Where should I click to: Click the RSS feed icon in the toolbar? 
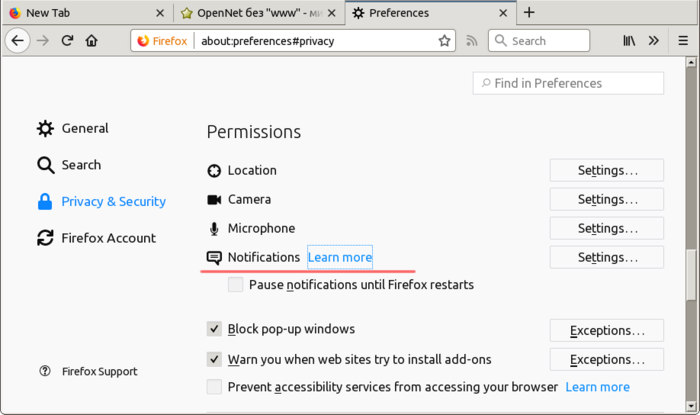click(472, 41)
